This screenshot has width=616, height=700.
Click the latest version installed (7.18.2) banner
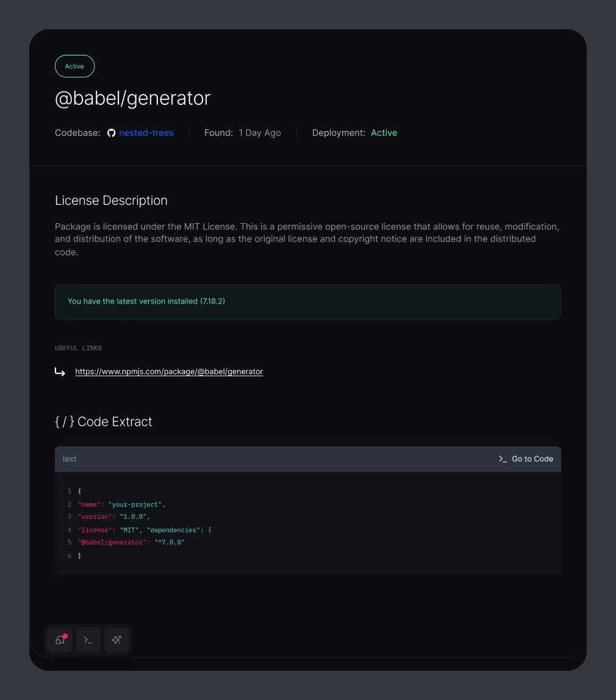[307, 302]
